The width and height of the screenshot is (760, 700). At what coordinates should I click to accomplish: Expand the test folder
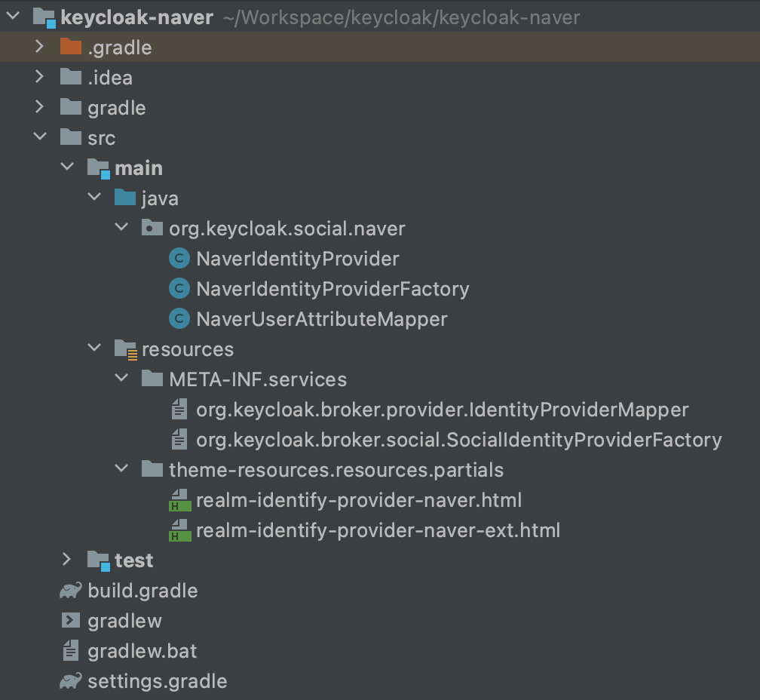[66, 560]
